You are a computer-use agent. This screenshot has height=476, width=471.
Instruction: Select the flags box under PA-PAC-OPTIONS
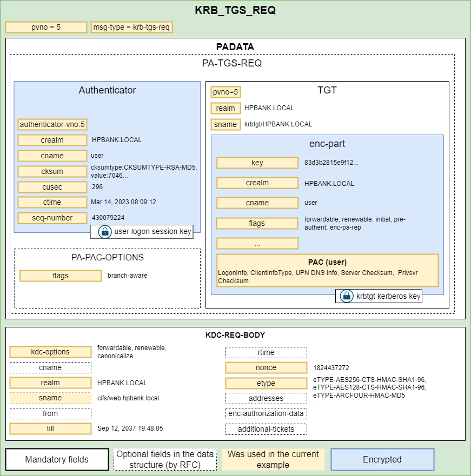pos(61,276)
